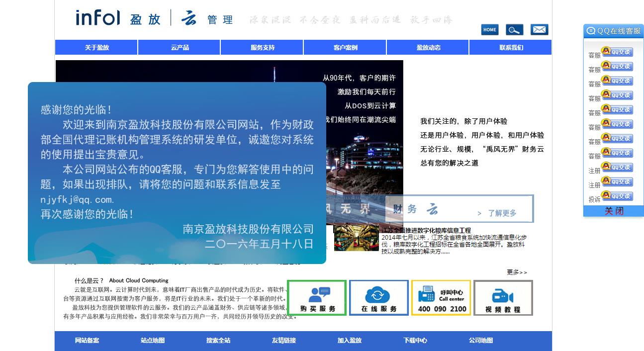This screenshot has height=351, width=644.
Task: Close the QQ panel with 关闭
Action: [614, 211]
